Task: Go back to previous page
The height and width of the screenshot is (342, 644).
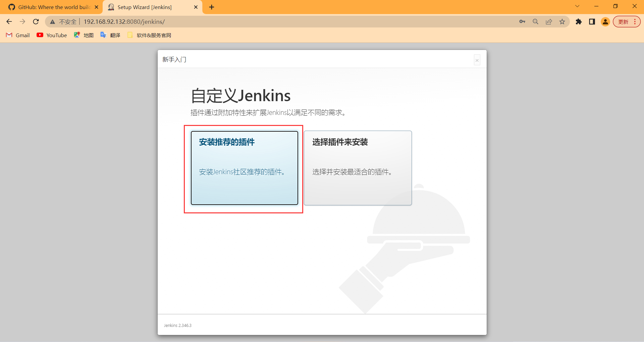Action: 9,22
